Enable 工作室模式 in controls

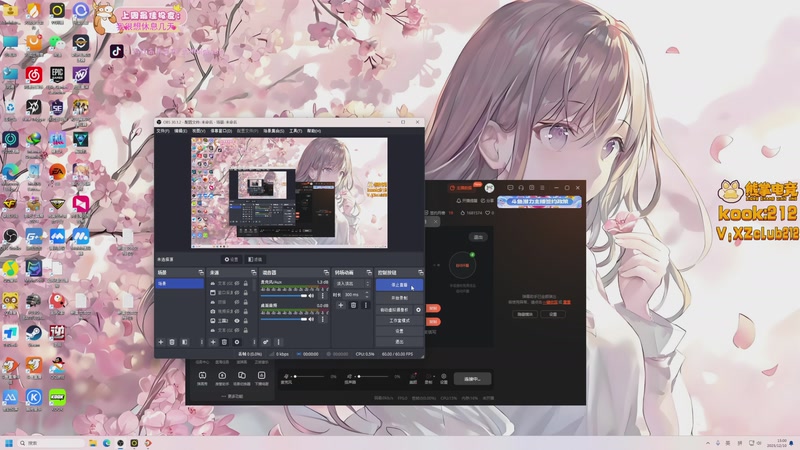click(399, 320)
